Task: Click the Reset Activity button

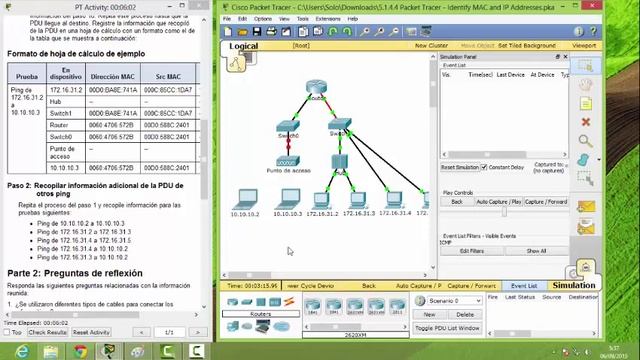Action: point(91,333)
